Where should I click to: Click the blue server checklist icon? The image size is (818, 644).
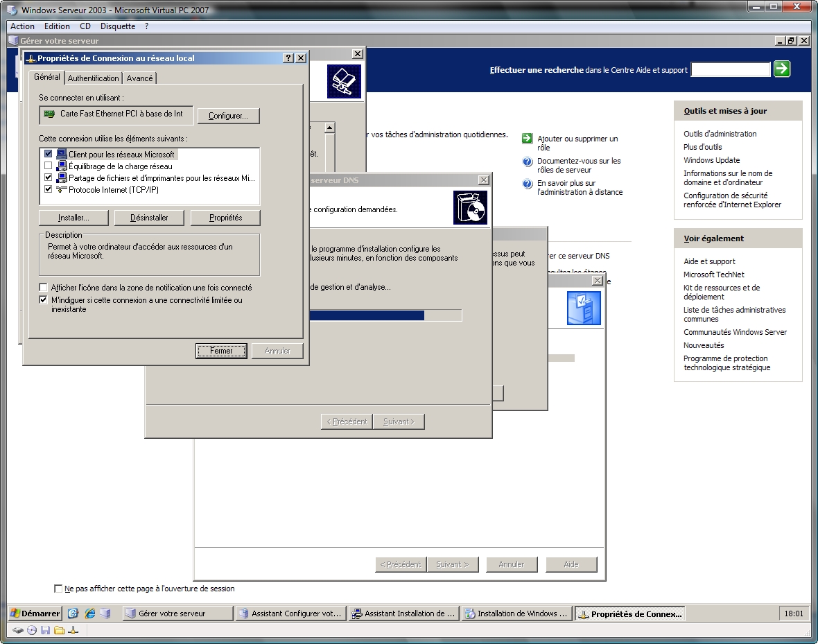[584, 308]
